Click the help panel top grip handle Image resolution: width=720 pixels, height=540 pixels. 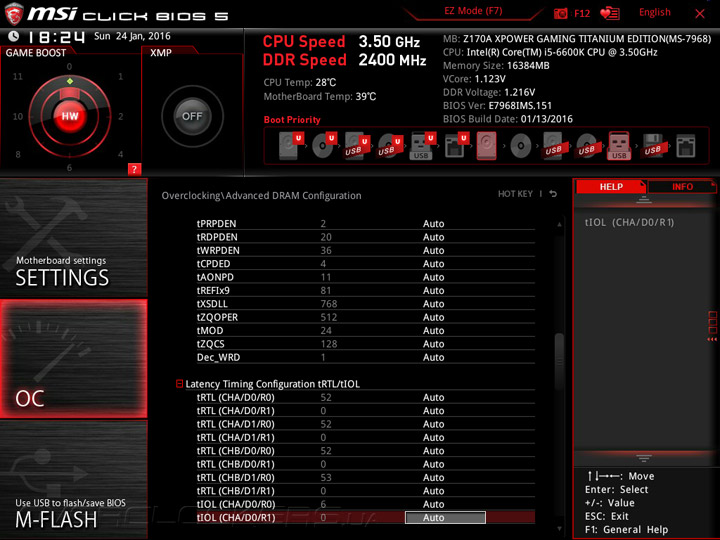pyautogui.click(x=644, y=199)
